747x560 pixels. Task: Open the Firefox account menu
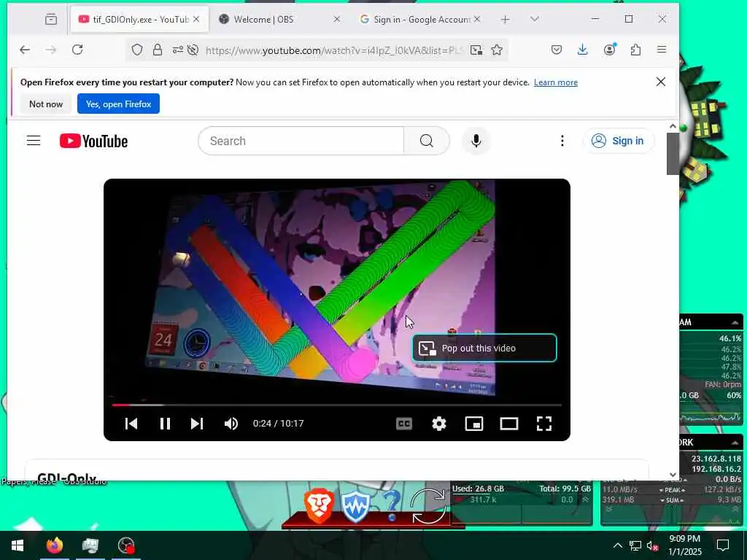pos(610,50)
